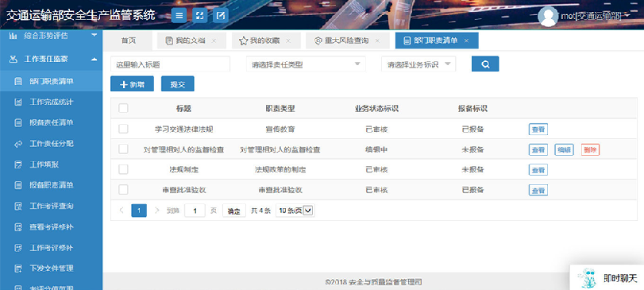The height and width of the screenshot is (290, 644).
Task: Close the 我的文档 tab
Action: pos(214,41)
